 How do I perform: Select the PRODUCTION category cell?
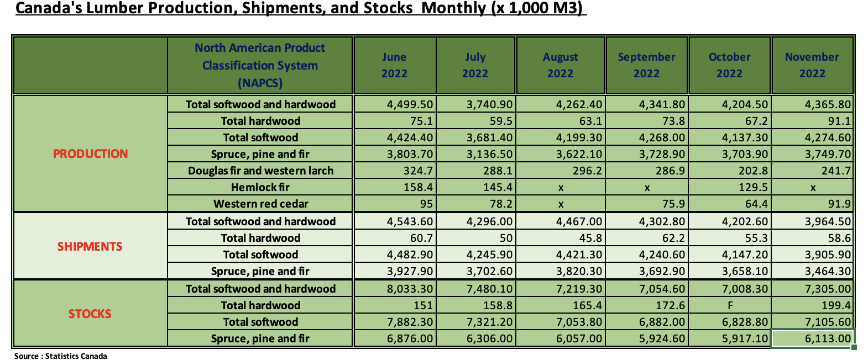point(90,153)
